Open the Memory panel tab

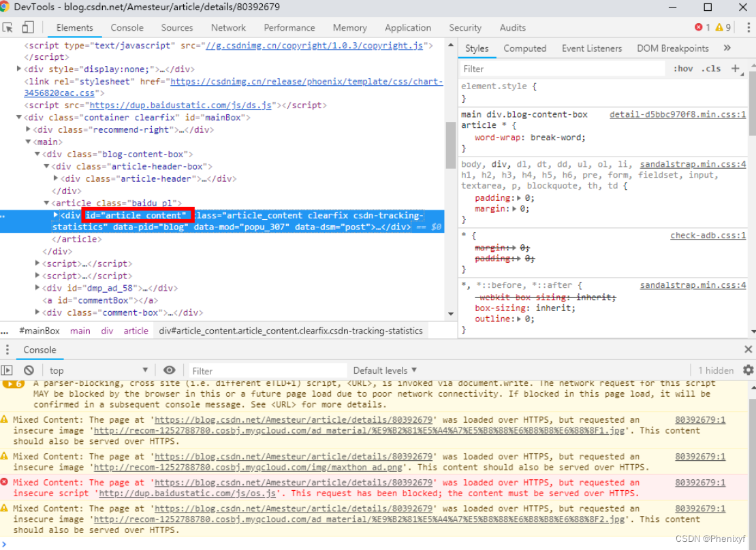point(349,27)
